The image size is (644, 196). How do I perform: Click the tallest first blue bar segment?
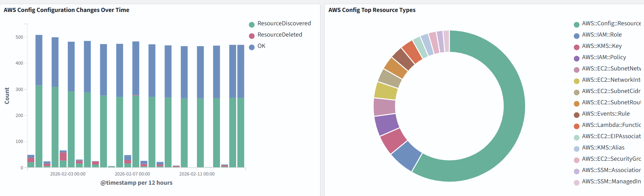point(39,60)
